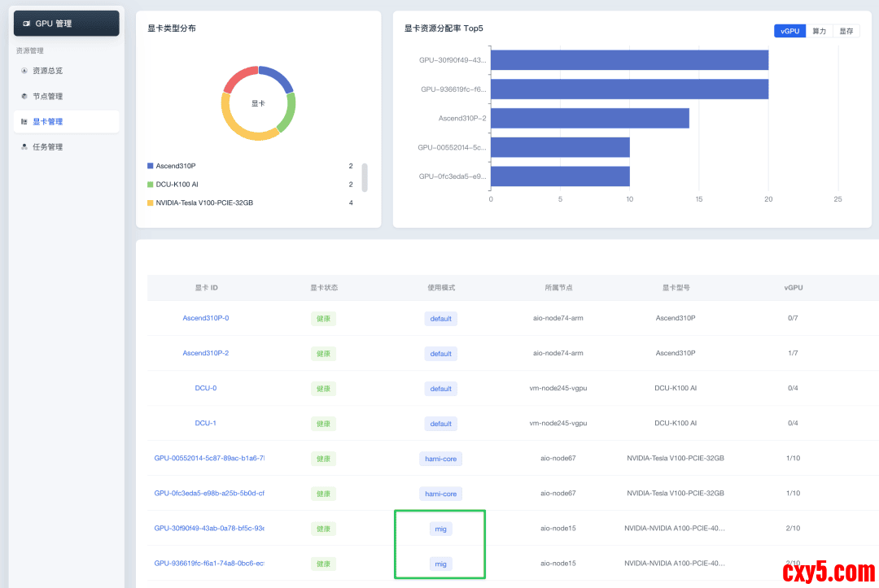Open the Ascend310P-2 card link
The height and width of the screenshot is (588, 879).
(205, 353)
